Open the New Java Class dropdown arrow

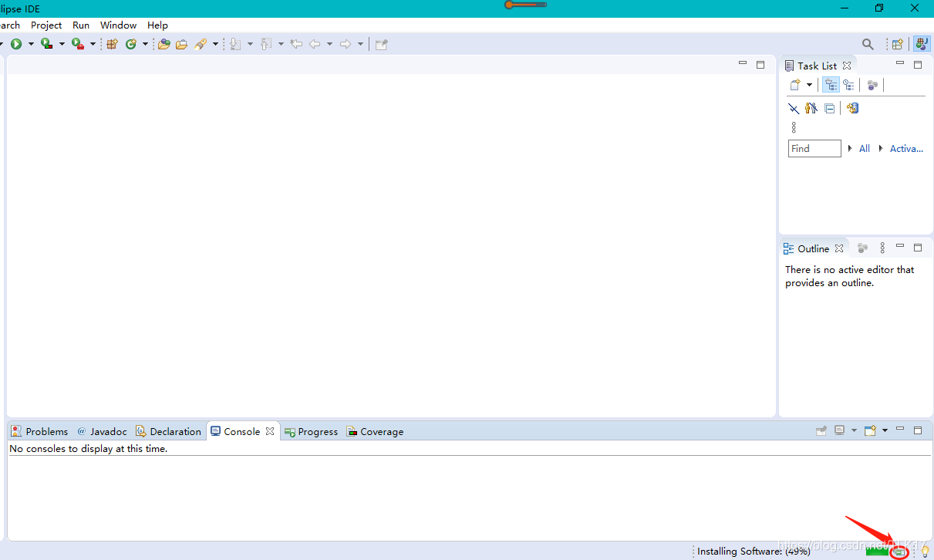click(145, 44)
